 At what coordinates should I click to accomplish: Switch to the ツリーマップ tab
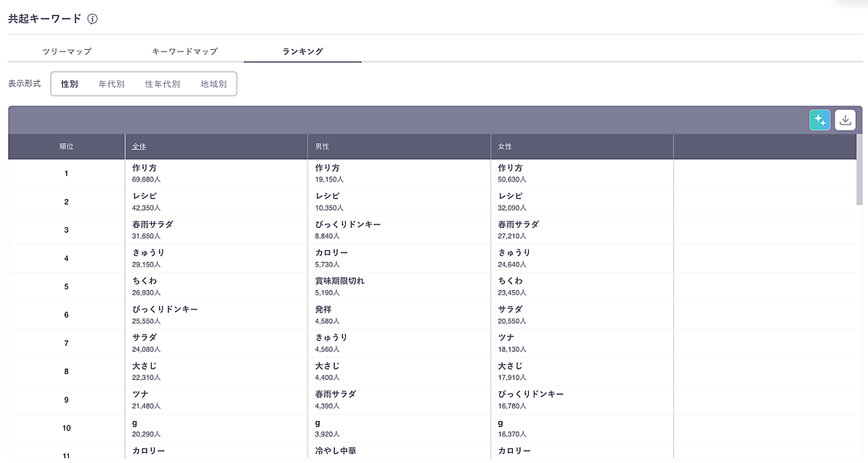pyautogui.click(x=67, y=51)
